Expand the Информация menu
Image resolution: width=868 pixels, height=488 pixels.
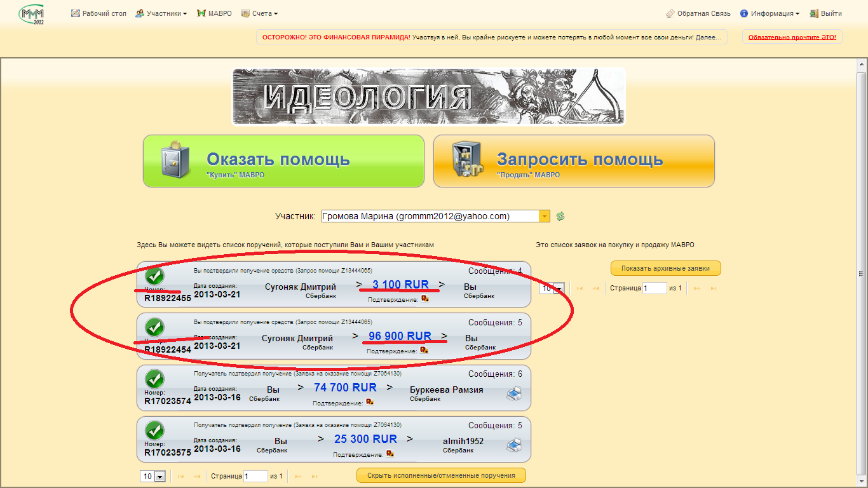tap(775, 13)
